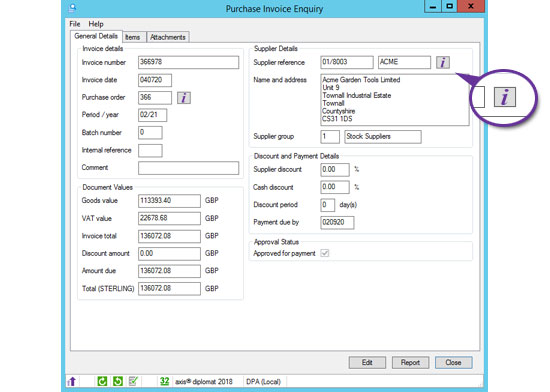Click the Invoice total field
The width and height of the screenshot is (550, 392).
pyautogui.click(x=169, y=236)
